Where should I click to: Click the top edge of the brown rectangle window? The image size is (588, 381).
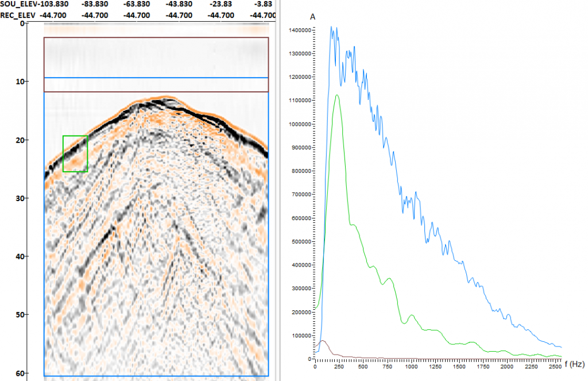[x=156, y=38]
